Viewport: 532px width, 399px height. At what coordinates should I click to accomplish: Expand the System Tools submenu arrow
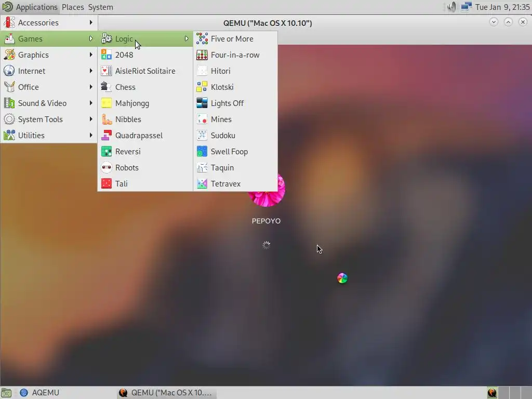tap(91, 119)
